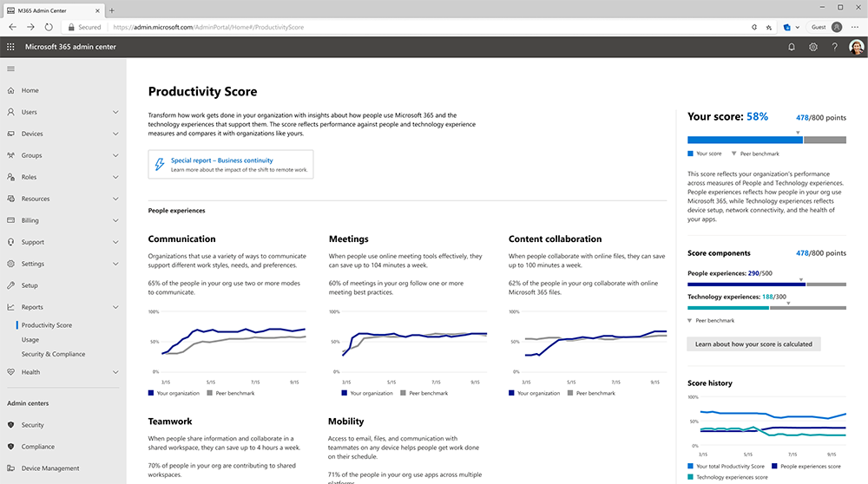Open the settings gear in header
The height and width of the screenshot is (484, 868).
[x=813, y=47]
